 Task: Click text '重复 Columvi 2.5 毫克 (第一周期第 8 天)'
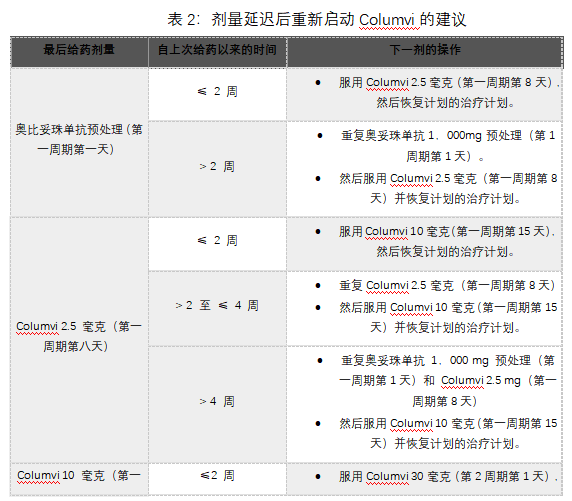tap(448, 285)
